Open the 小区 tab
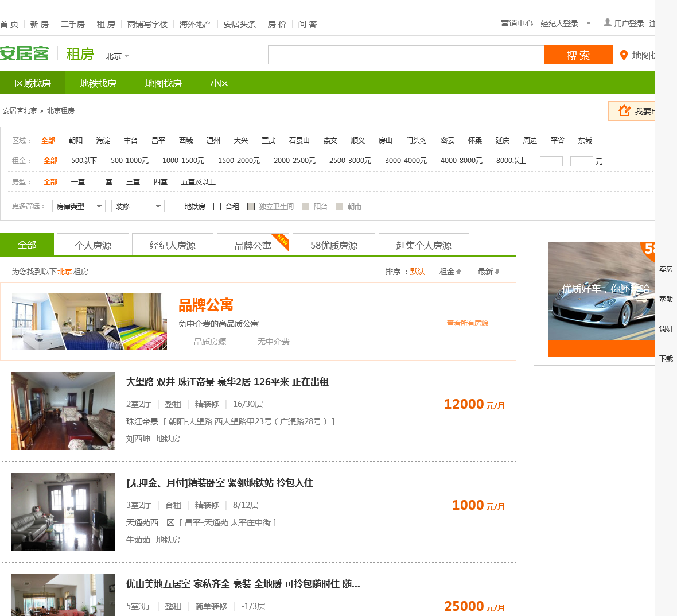 click(219, 83)
